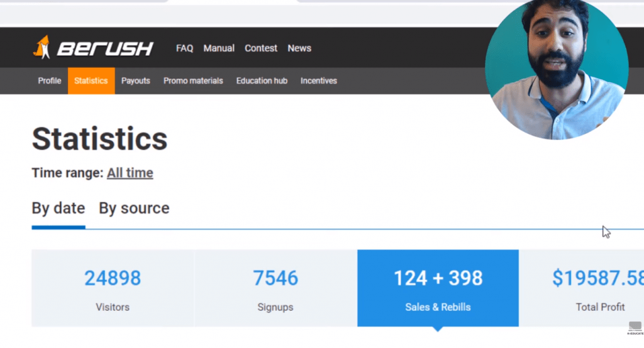Switch to the By date view
This screenshot has height=348, width=644.
coord(58,209)
